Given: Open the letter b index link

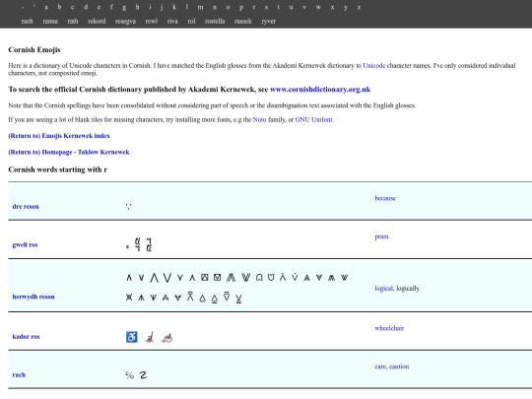Looking at the screenshot, I should coord(59,7).
